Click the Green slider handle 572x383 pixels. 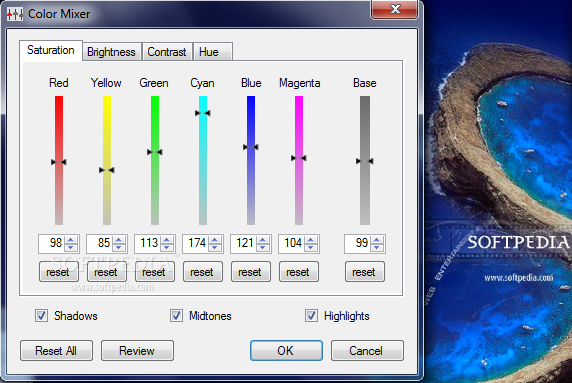tap(155, 152)
